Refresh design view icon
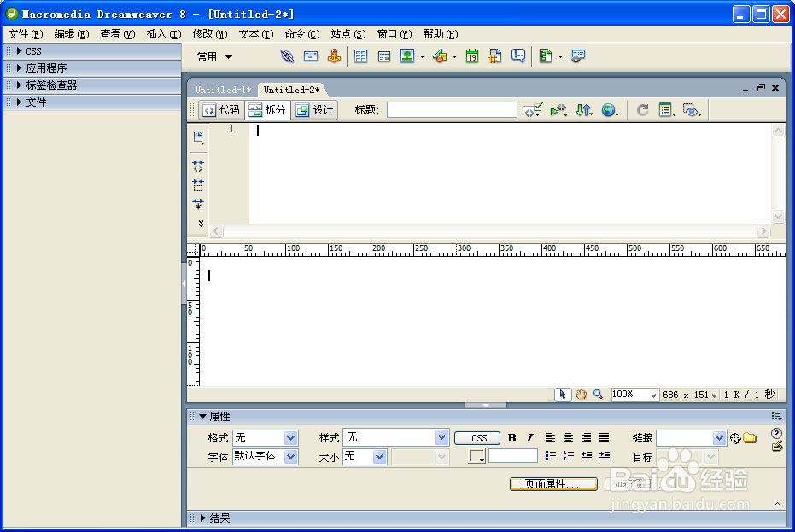 pos(643,110)
